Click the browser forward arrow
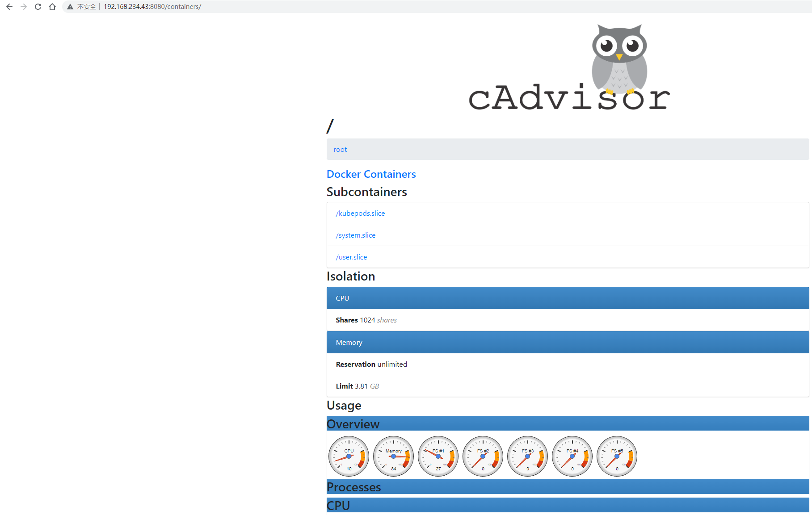 coord(24,7)
